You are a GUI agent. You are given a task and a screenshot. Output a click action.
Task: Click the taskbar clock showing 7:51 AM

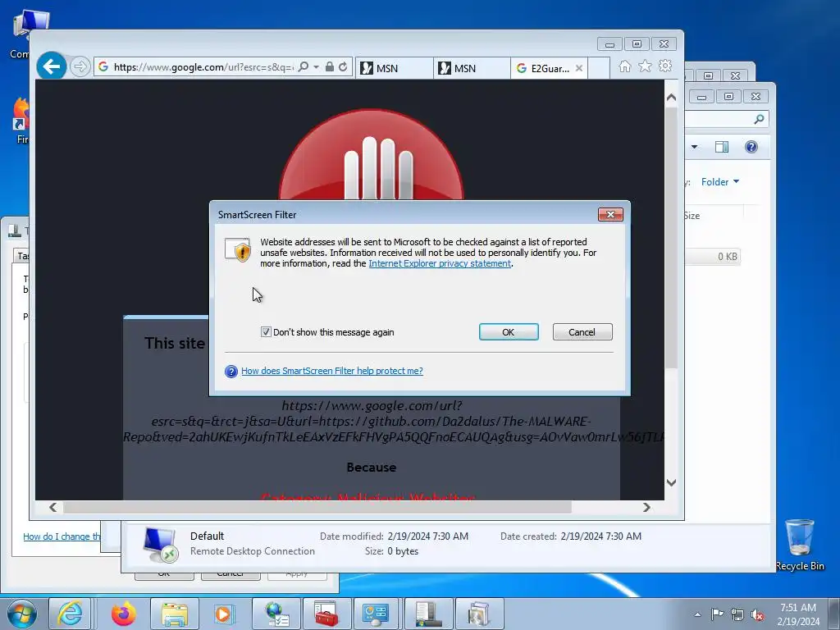tap(798, 614)
